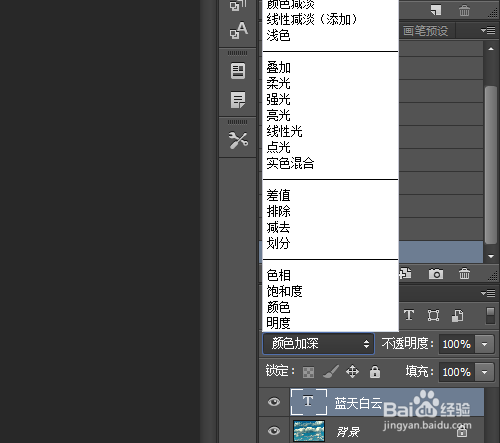
Task: Pick 划分 blend mode
Action: pyautogui.click(x=279, y=243)
